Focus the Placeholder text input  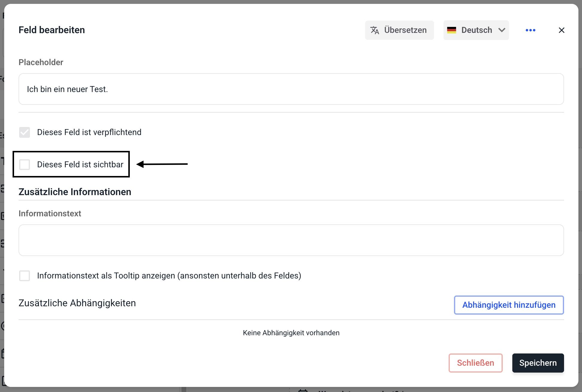(291, 89)
